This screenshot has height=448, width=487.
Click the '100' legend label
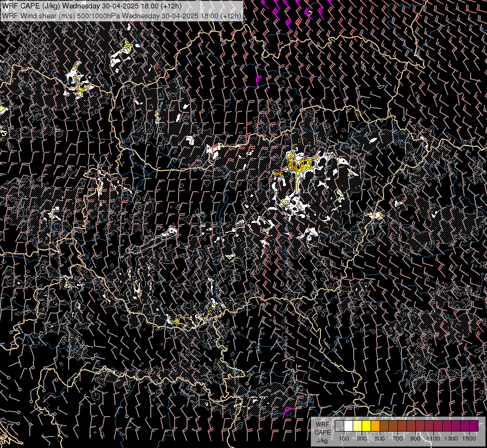point(344,439)
